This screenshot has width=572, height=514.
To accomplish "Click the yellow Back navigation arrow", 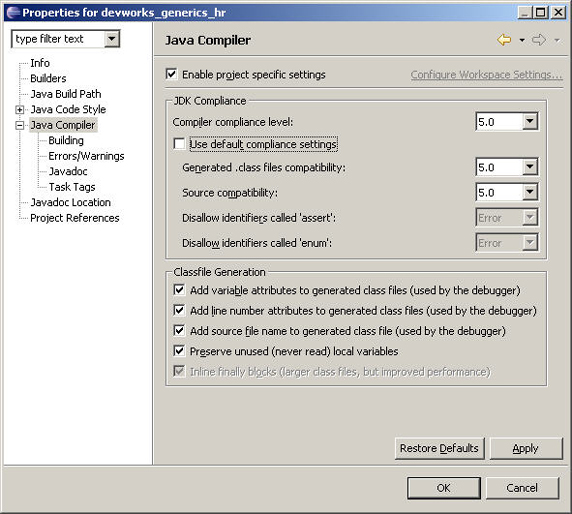I will click(504, 40).
